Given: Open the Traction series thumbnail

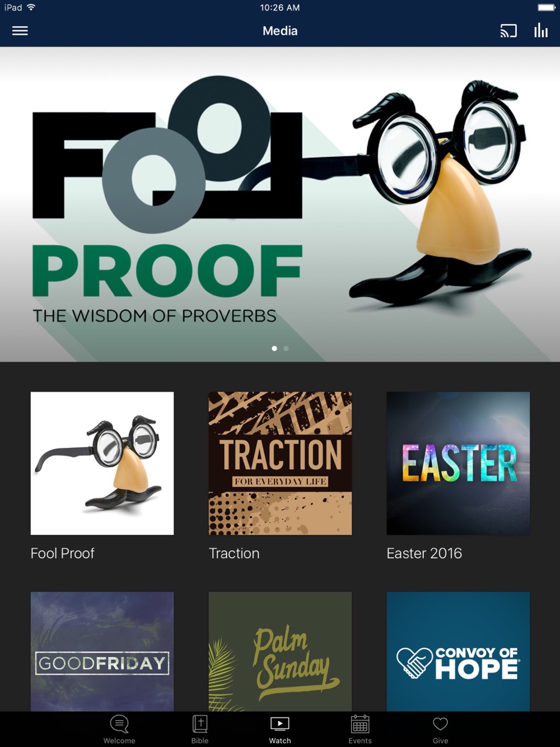Looking at the screenshot, I should [x=280, y=463].
